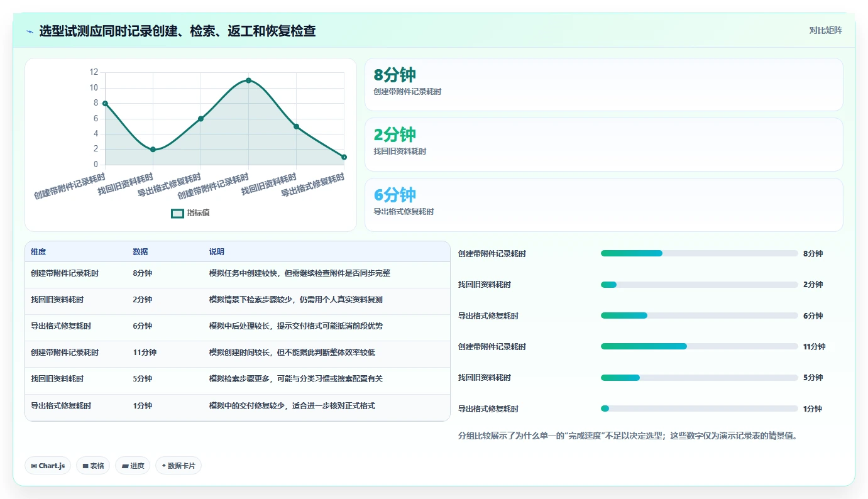Click the lightning icon beside the header title

30,31
